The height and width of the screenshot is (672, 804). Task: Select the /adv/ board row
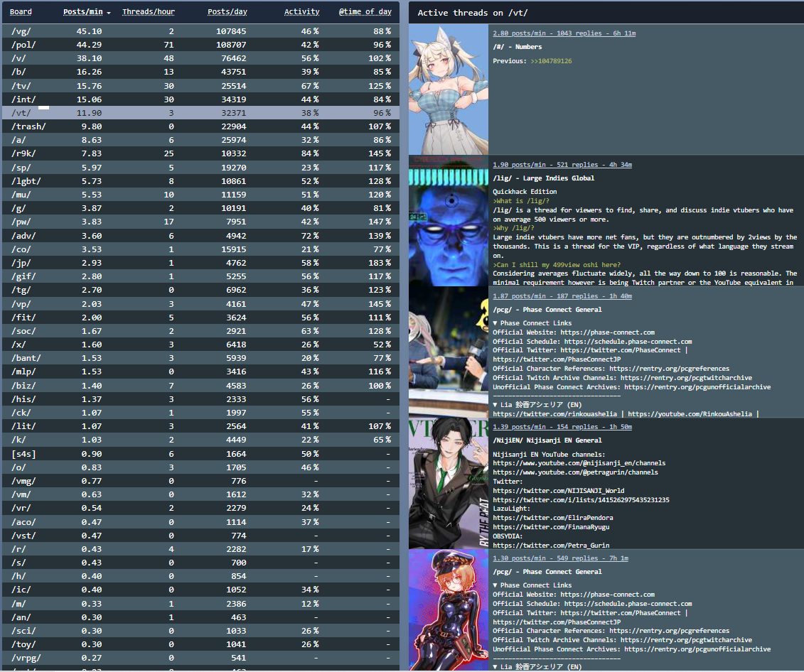point(200,236)
